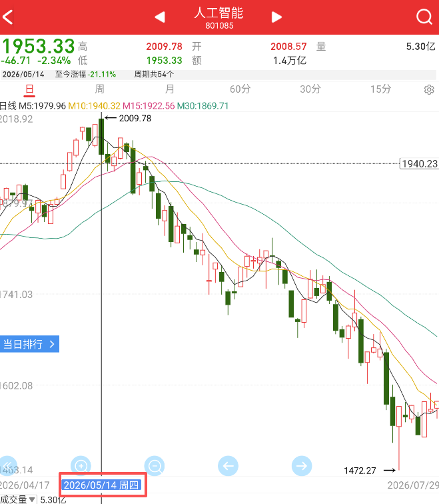Select the 15分 period tab
The height and width of the screenshot is (504, 439).
[x=380, y=89]
